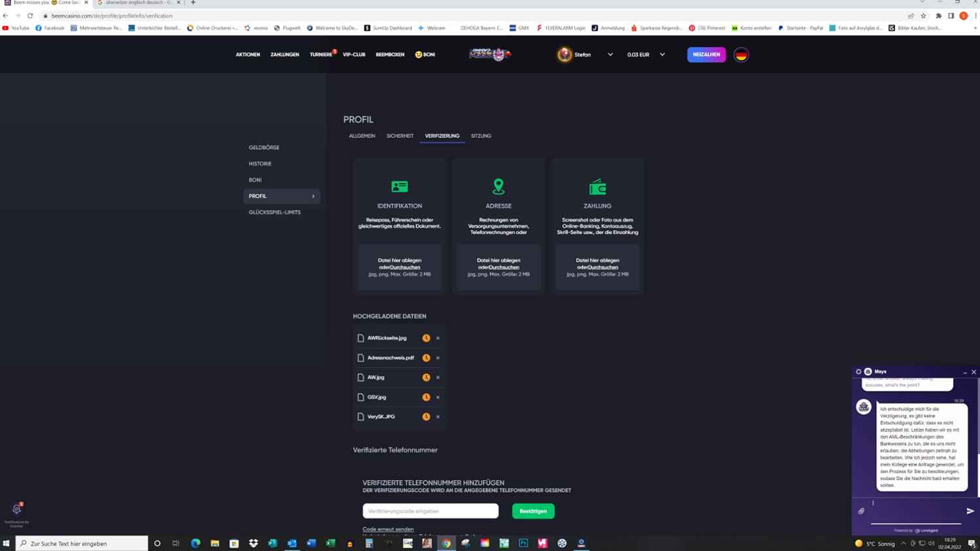Click the Code erneut senden link
The width and height of the screenshot is (980, 551).
coord(388,529)
